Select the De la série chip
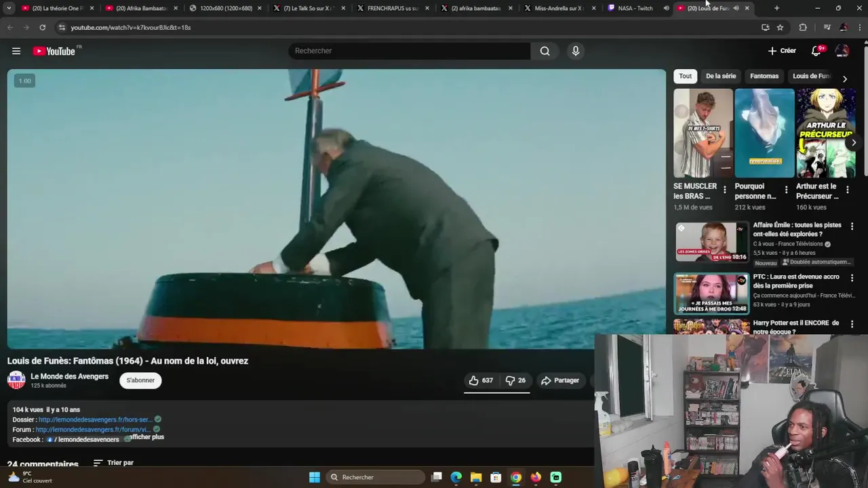 tap(721, 76)
